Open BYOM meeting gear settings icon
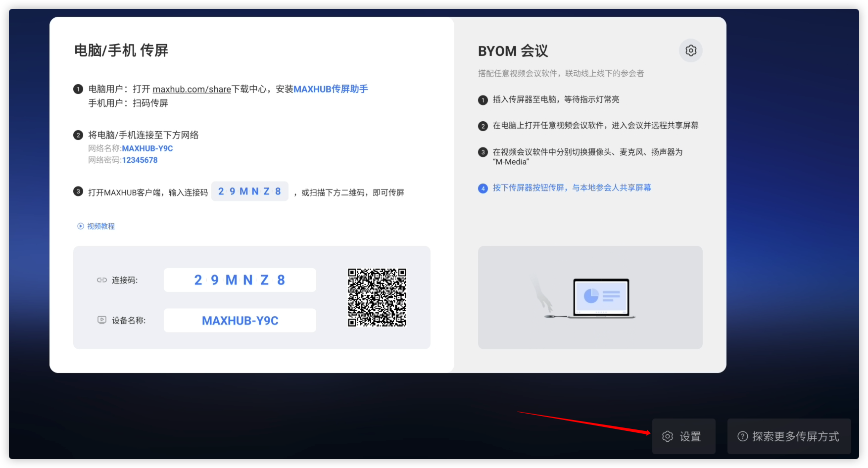The height and width of the screenshot is (468, 868). pyautogui.click(x=690, y=50)
